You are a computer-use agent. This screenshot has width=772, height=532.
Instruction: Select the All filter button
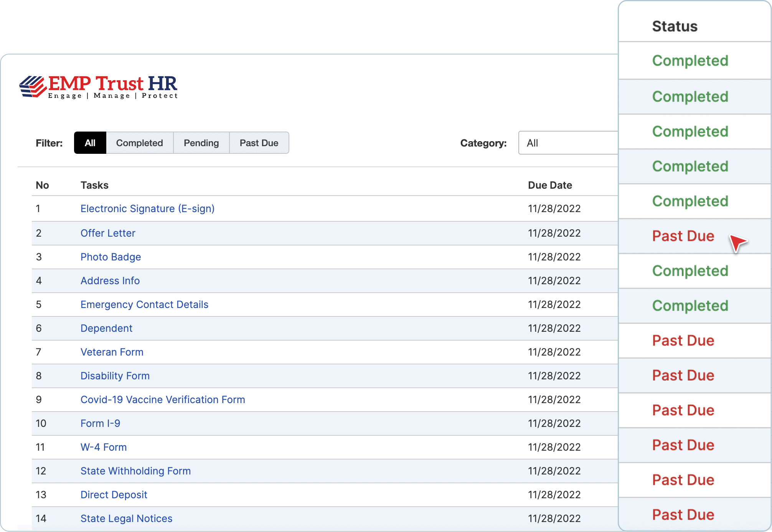click(90, 143)
